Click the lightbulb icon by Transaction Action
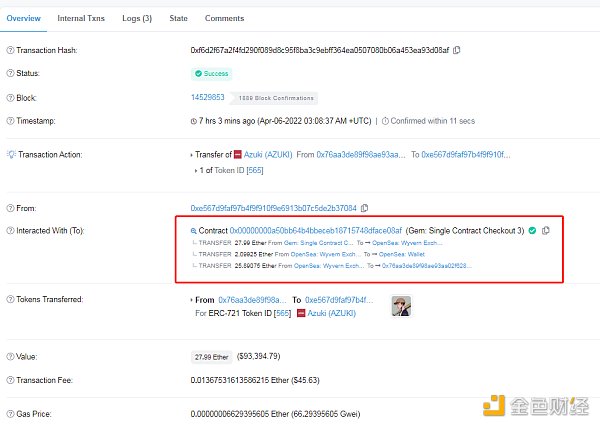600x427 pixels. 10,155
